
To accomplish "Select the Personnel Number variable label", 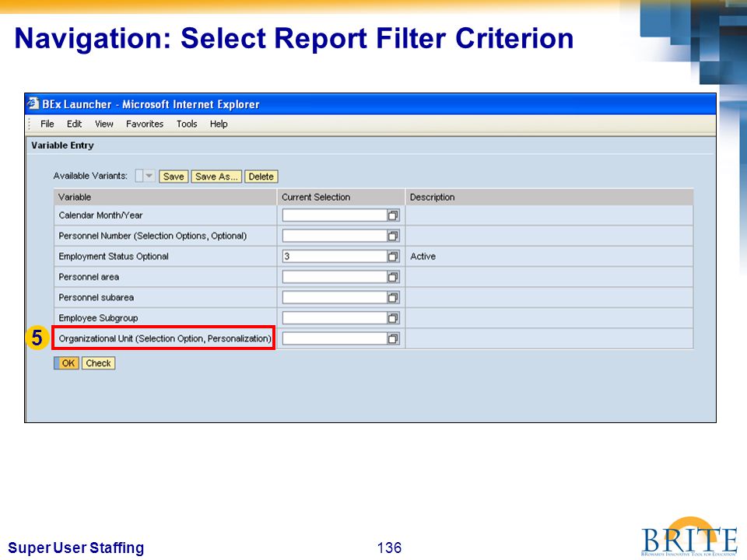I will [153, 236].
